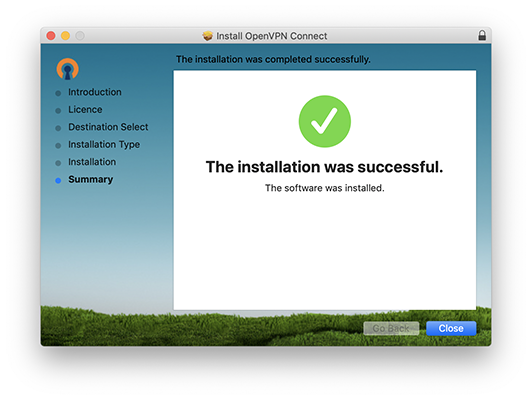Click 'The installation was completed successfully.' header
This screenshot has width=532, height=400.
273,59
